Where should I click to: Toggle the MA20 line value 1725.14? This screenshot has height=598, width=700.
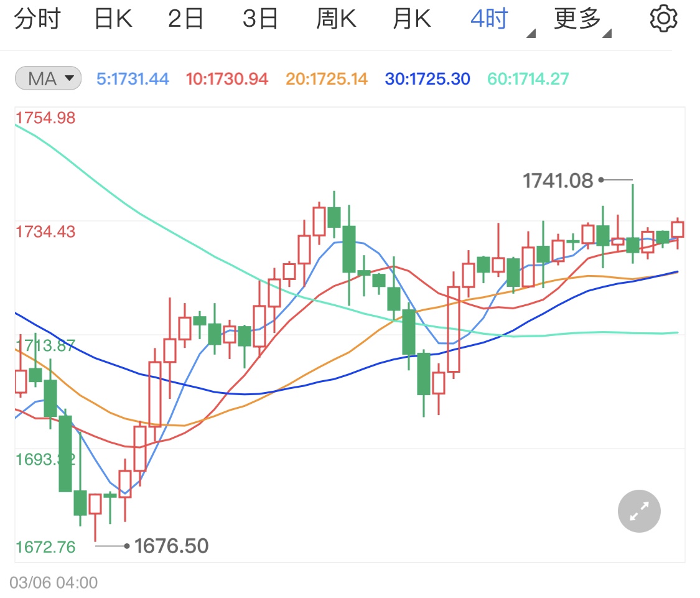[x=327, y=79]
